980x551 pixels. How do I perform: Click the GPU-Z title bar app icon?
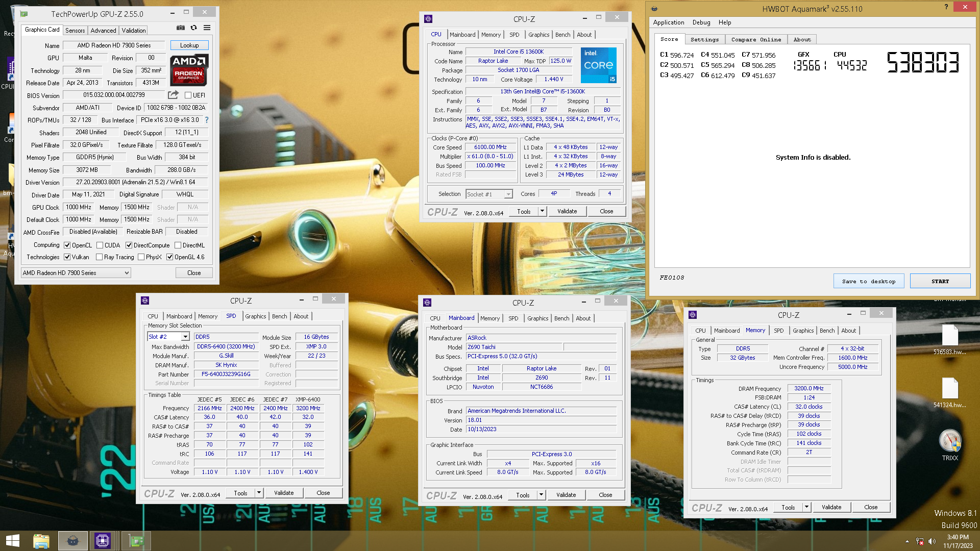[x=24, y=14]
